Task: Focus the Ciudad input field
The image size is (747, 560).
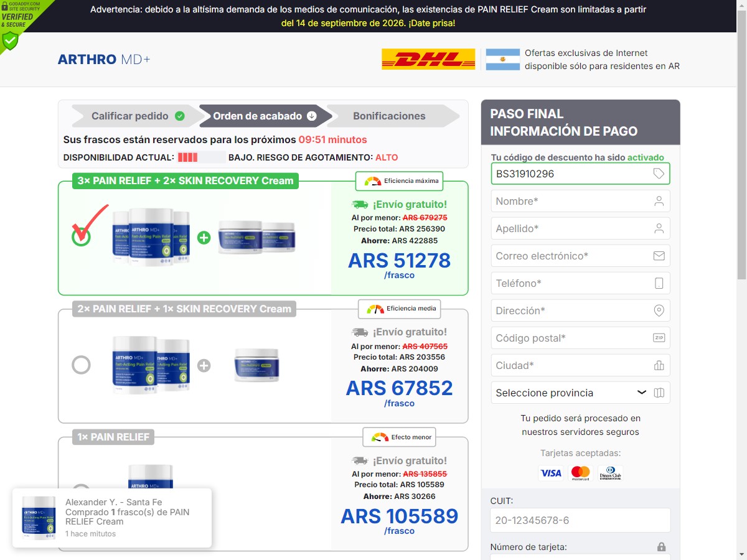Action: [580, 365]
